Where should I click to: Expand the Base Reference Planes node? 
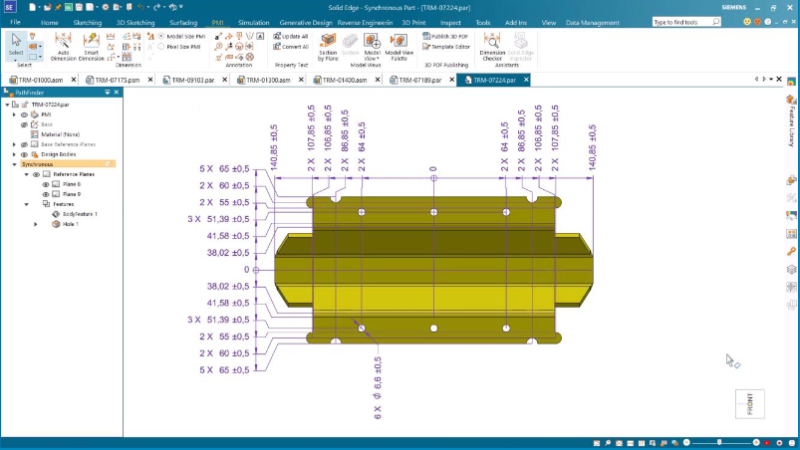pyautogui.click(x=14, y=144)
